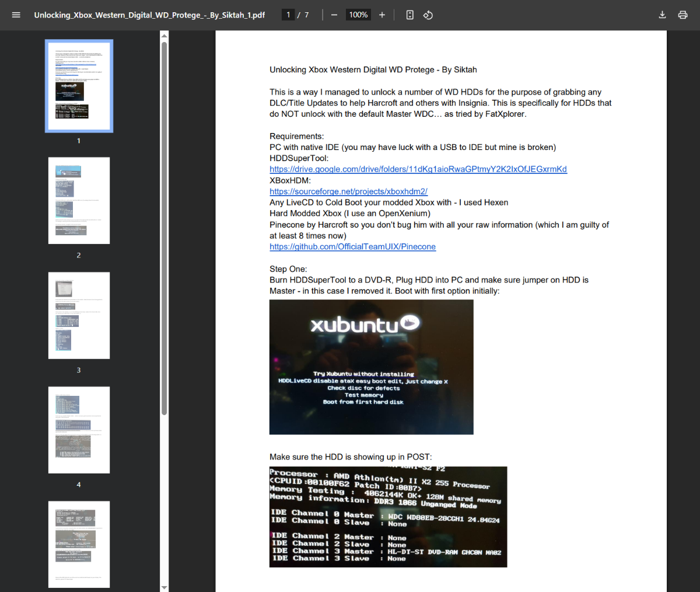700x592 pixels.
Task: Select page 5 thumbnail
Action: [x=79, y=544]
